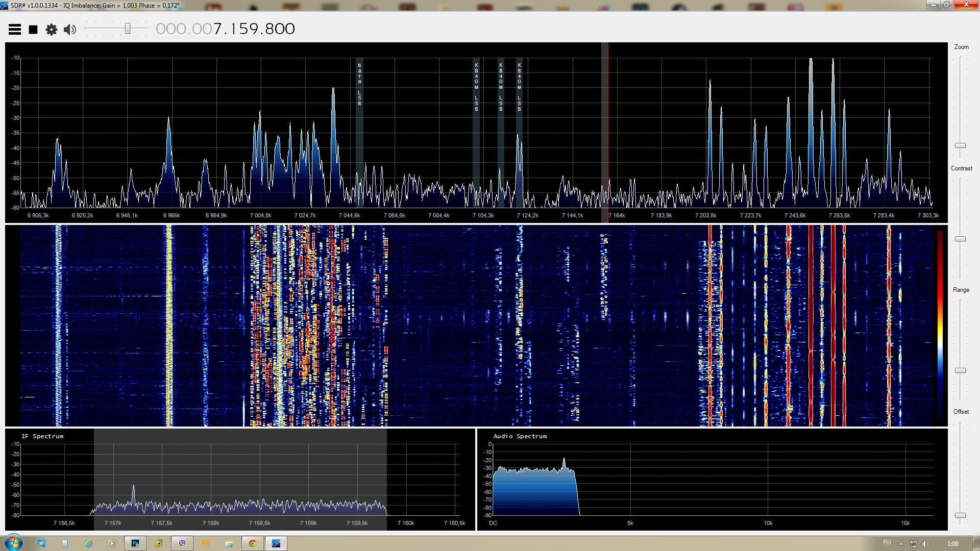Open the hamburger menu panel
This screenshot has width=980, height=551.
pyautogui.click(x=15, y=30)
